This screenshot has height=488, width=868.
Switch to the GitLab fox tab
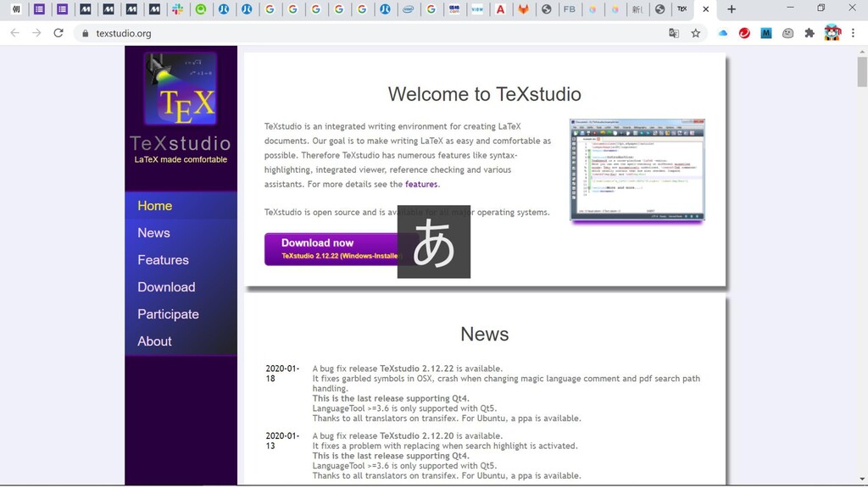click(523, 9)
